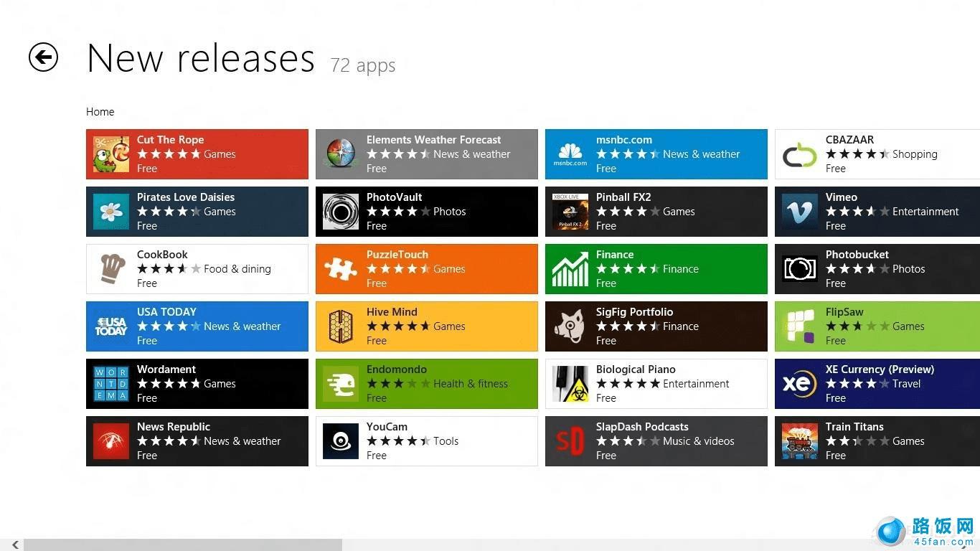
Task: Click the USA TODAY logo icon
Action: pyautogui.click(x=111, y=326)
